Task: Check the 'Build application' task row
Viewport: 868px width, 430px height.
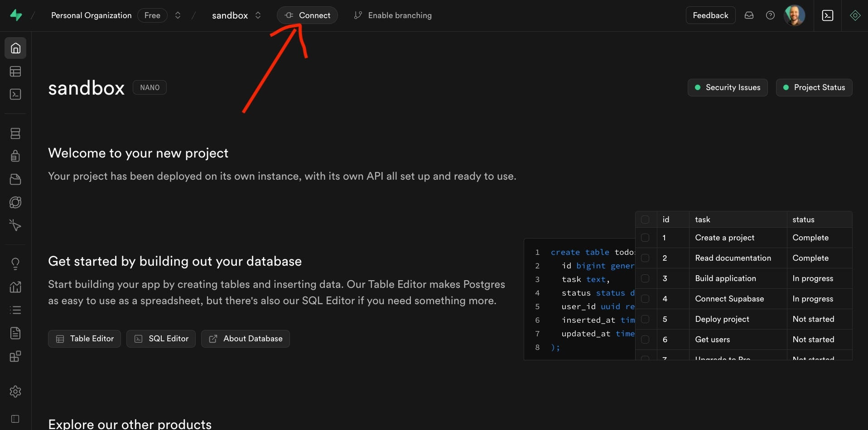Action: click(646, 278)
